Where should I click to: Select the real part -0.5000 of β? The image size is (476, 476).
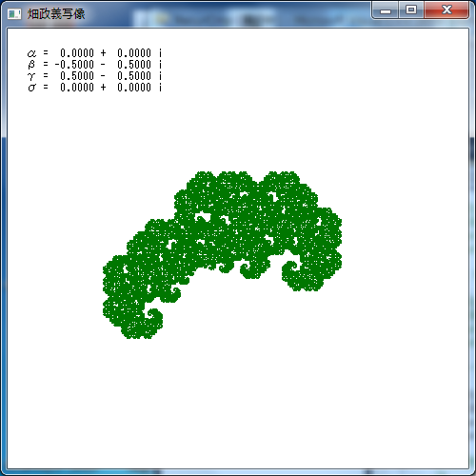pyautogui.click(x=74, y=65)
